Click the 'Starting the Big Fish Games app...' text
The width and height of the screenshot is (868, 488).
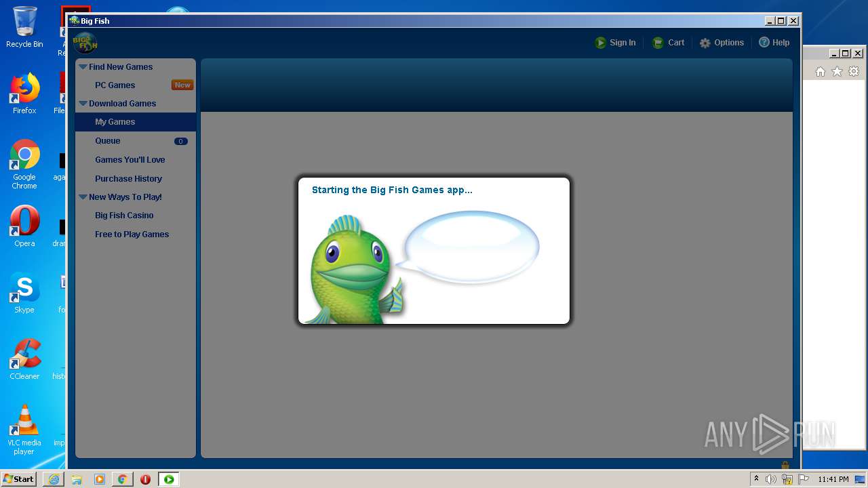coord(392,190)
